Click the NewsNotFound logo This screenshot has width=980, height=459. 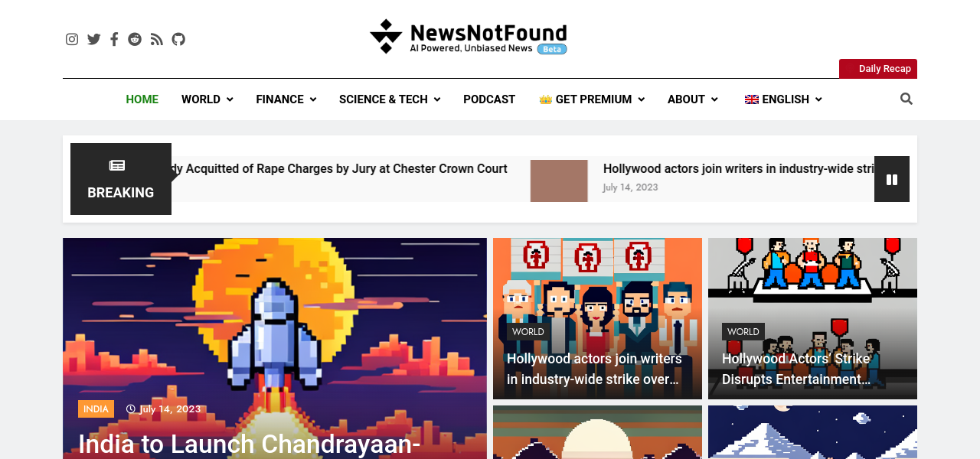pos(469,37)
